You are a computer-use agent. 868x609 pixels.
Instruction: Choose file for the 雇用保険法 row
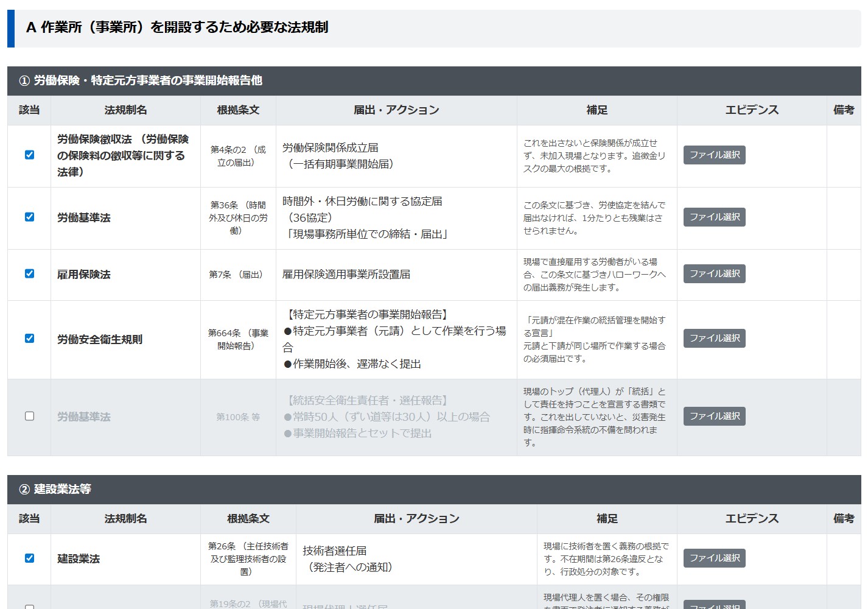[714, 273]
